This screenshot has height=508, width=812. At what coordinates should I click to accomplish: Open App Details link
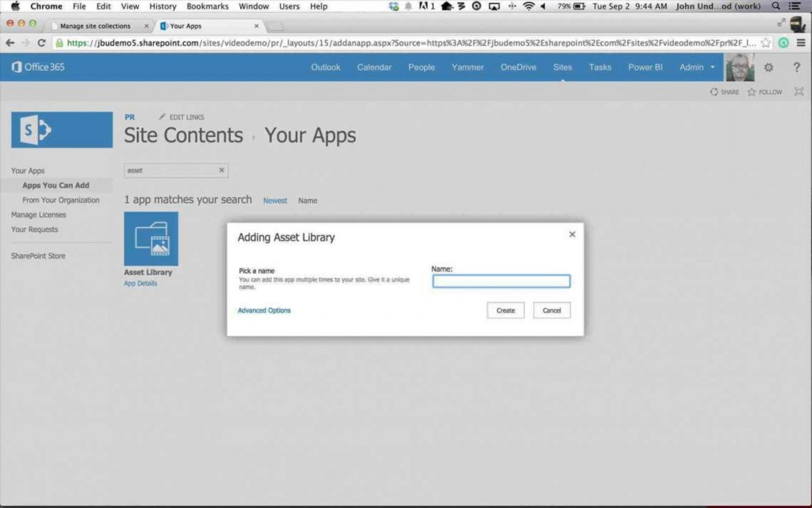click(140, 283)
